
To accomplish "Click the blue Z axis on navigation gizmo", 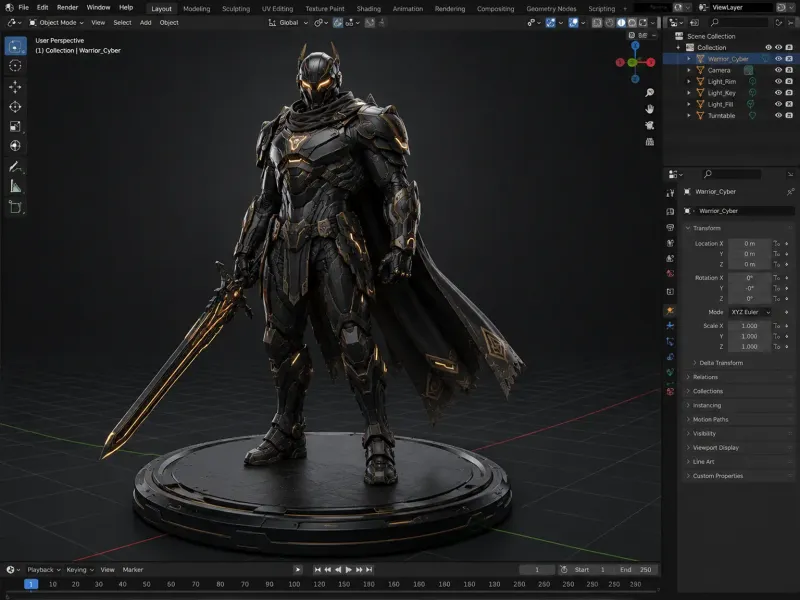I will point(635,45).
